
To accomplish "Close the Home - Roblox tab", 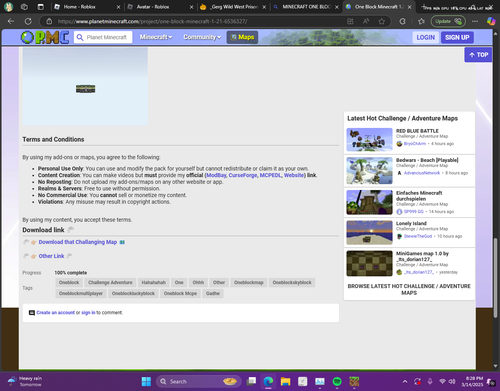I will pos(118,7).
